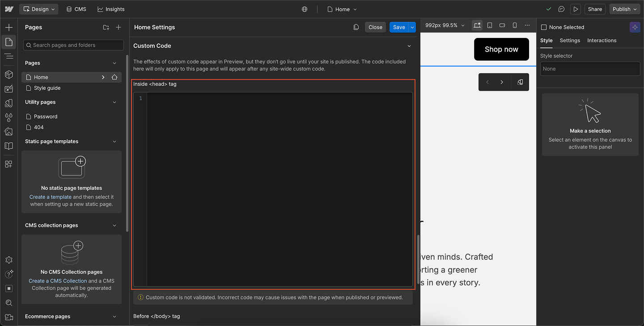Click the Save button
This screenshot has width=644, height=326.
[x=399, y=27]
